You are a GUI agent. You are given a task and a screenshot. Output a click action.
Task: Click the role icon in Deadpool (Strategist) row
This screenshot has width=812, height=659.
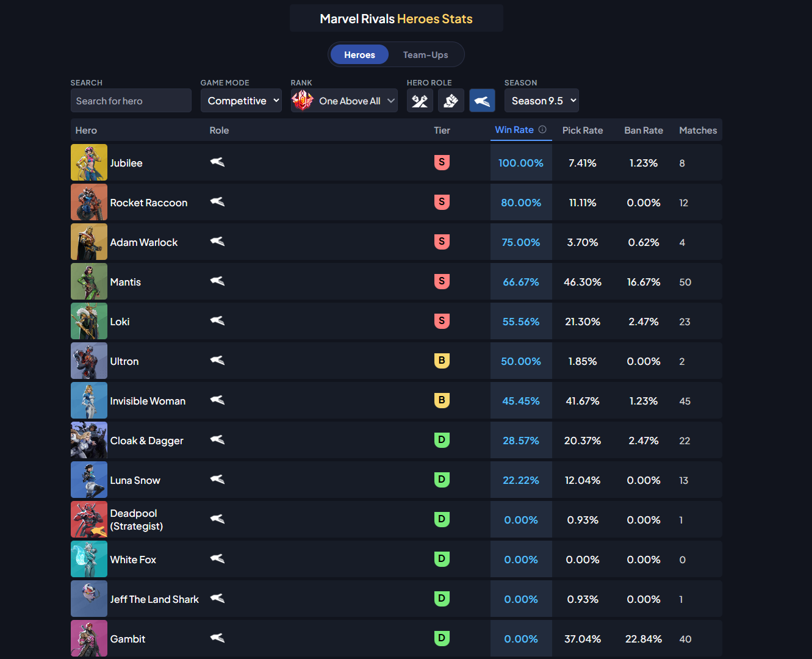pyautogui.click(x=218, y=519)
